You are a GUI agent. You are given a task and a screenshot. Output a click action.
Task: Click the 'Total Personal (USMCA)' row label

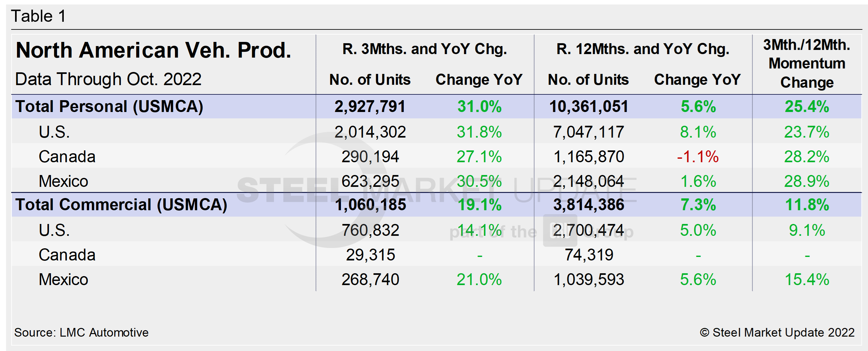tap(109, 107)
